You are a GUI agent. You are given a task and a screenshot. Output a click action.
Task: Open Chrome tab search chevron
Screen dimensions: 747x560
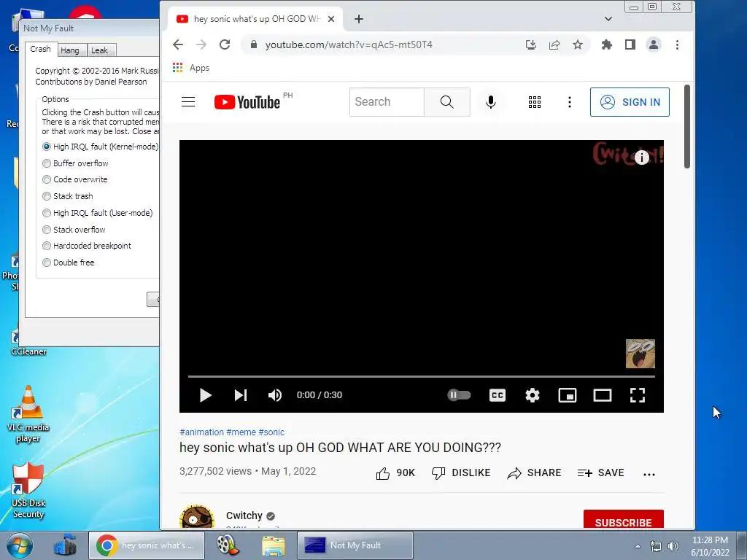[608, 19]
